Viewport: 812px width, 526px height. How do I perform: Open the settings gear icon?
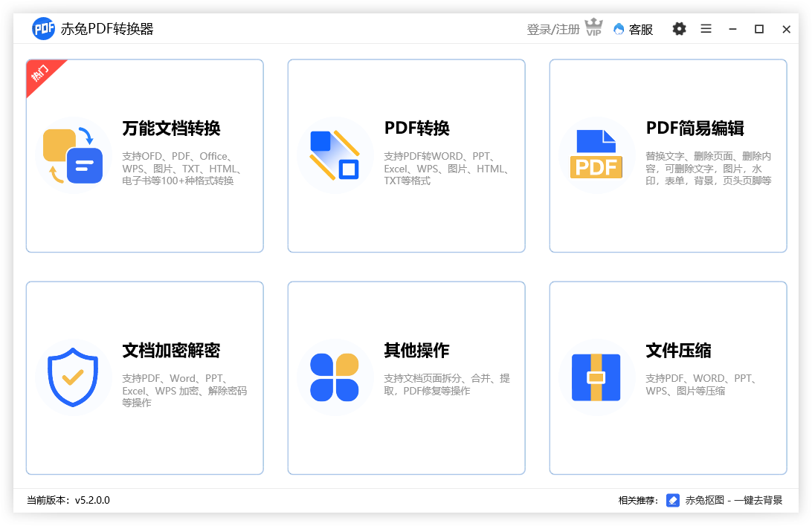679,28
